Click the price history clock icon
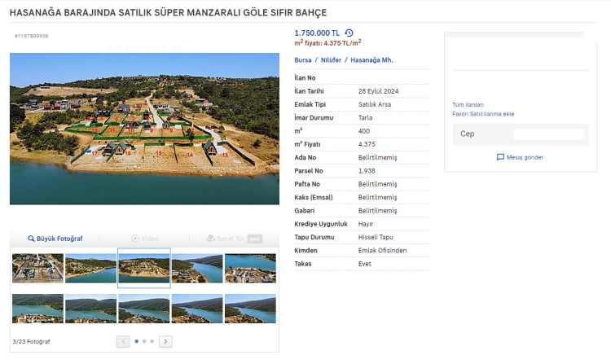The width and height of the screenshot is (611, 364). [349, 33]
